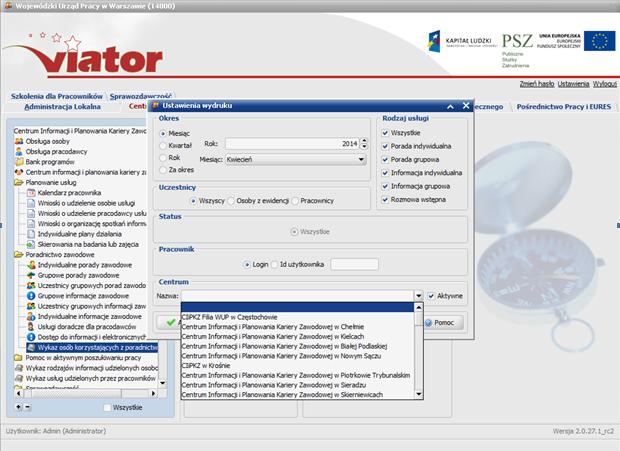Open Pośrednictwo Pracy i EURES tab

pyautogui.click(x=563, y=107)
